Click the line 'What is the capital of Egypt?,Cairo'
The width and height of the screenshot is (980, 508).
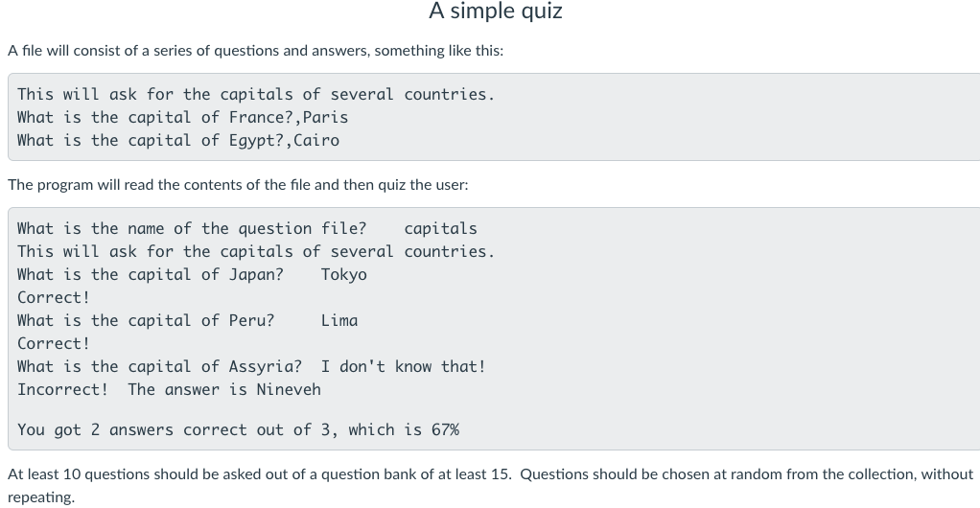[x=178, y=141]
